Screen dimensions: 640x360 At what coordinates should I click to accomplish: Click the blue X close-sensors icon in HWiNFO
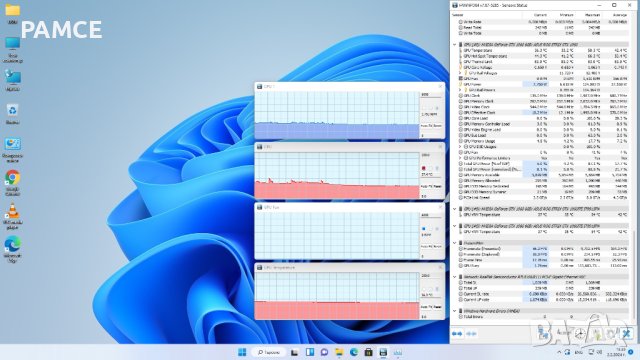coord(626,333)
